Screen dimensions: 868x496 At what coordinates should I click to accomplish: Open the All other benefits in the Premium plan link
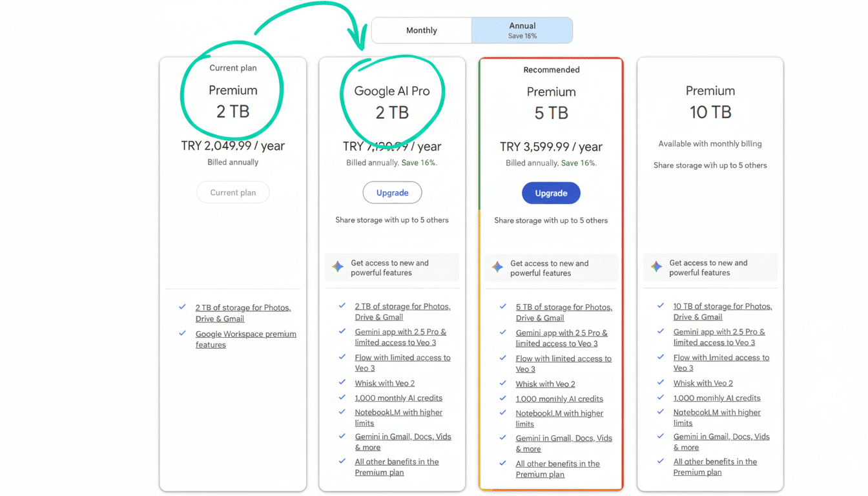(x=397, y=467)
